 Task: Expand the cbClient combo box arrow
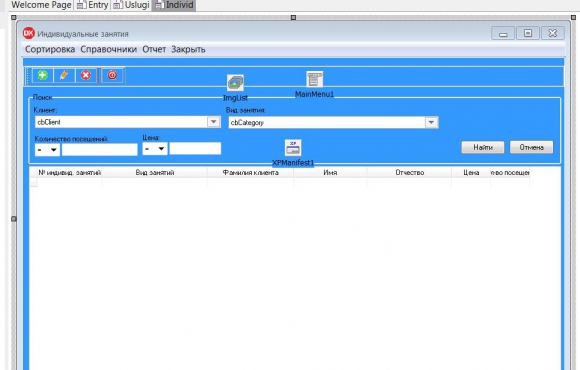pos(213,122)
